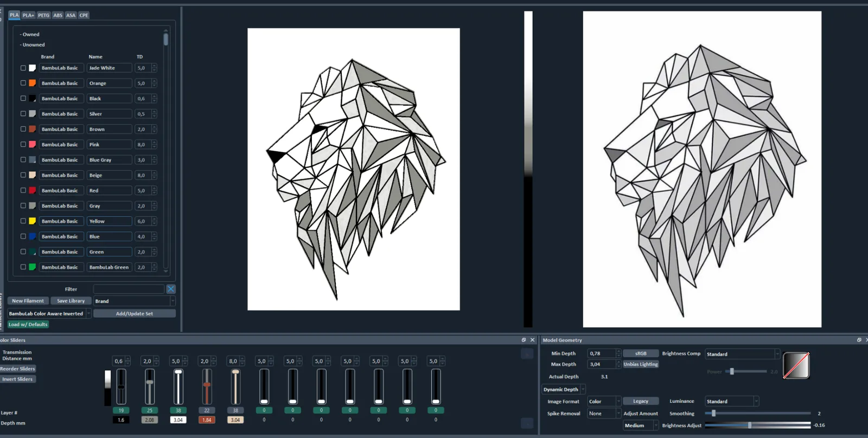Check the Blue Gray filament checkbox
Screen dimensions: 868x438
(23, 159)
